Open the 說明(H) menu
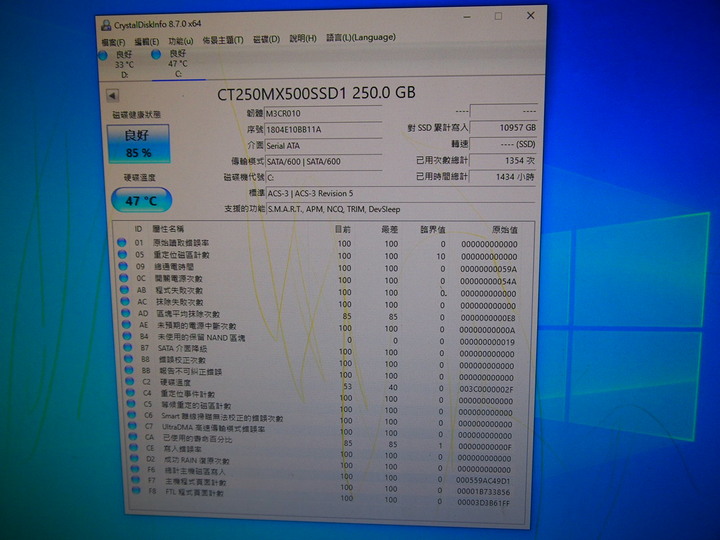 (303, 39)
